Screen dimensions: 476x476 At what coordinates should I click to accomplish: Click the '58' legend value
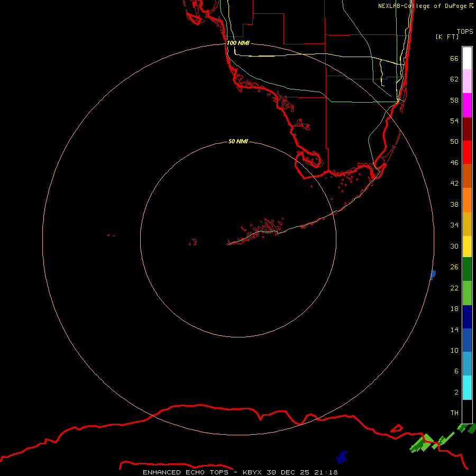point(454,100)
